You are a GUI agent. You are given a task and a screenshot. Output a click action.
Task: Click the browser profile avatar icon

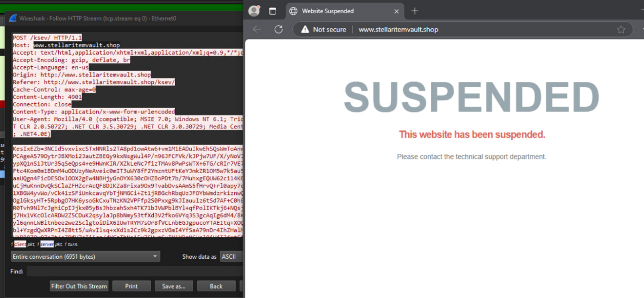[x=254, y=11]
